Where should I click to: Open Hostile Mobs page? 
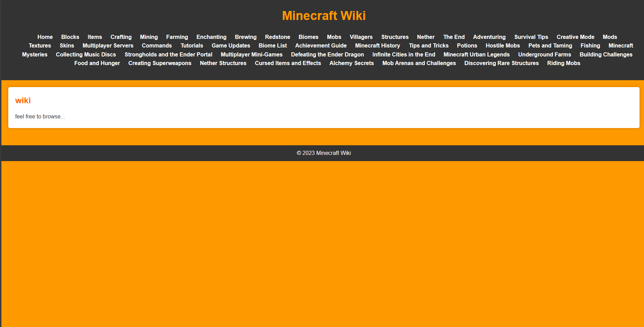[x=503, y=45]
